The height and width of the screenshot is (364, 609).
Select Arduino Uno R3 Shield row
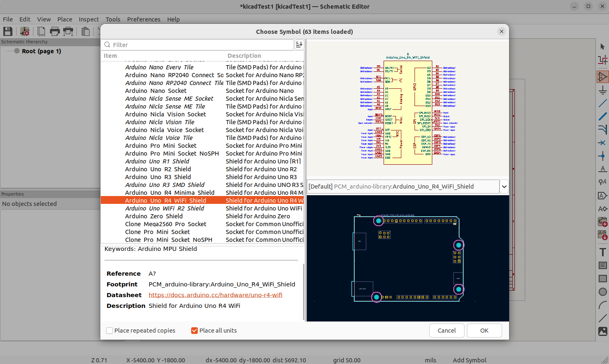point(202,177)
